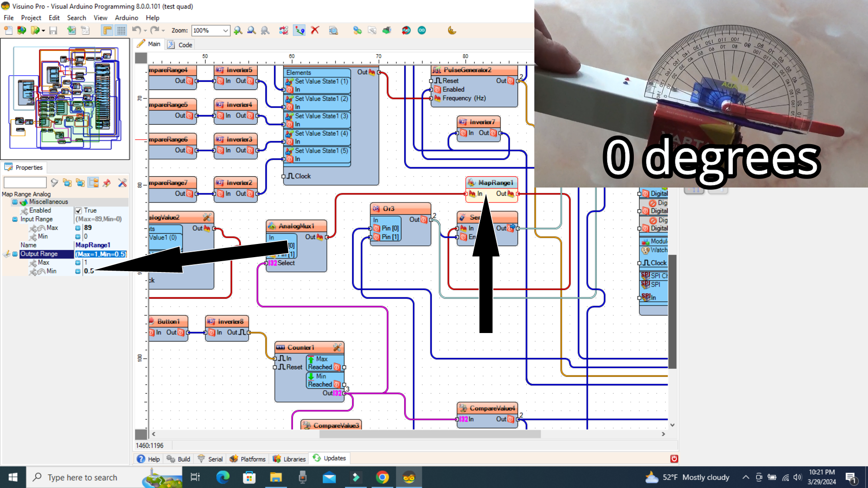868x488 pixels.
Task: Click Expand All folders icon in Properties
Action: pyautogui.click(x=67, y=183)
